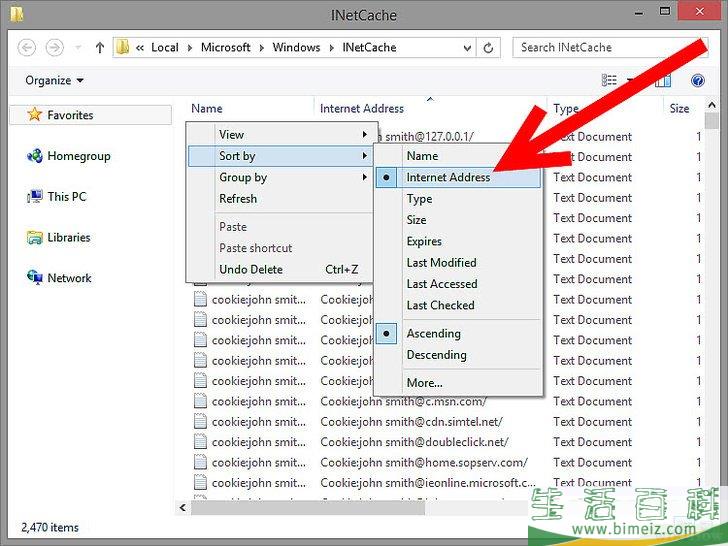Click the Preview pane icon
Image resolution: width=728 pixels, height=546 pixels.
[663, 81]
